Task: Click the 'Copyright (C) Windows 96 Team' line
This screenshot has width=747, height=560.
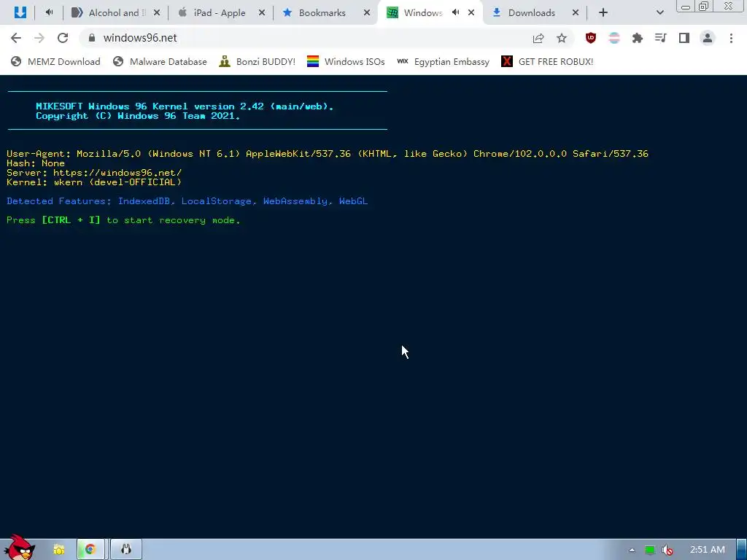Action: point(138,116)
